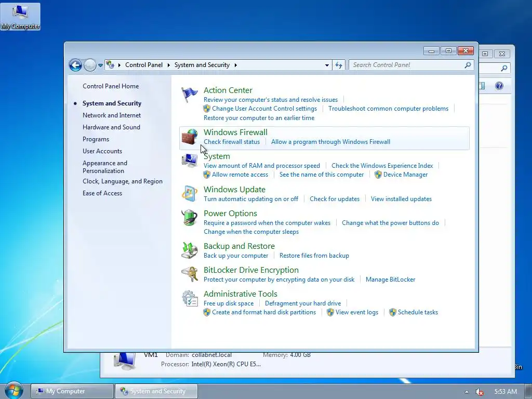Click the search magnifier in Control Panel

click(468, 65)
